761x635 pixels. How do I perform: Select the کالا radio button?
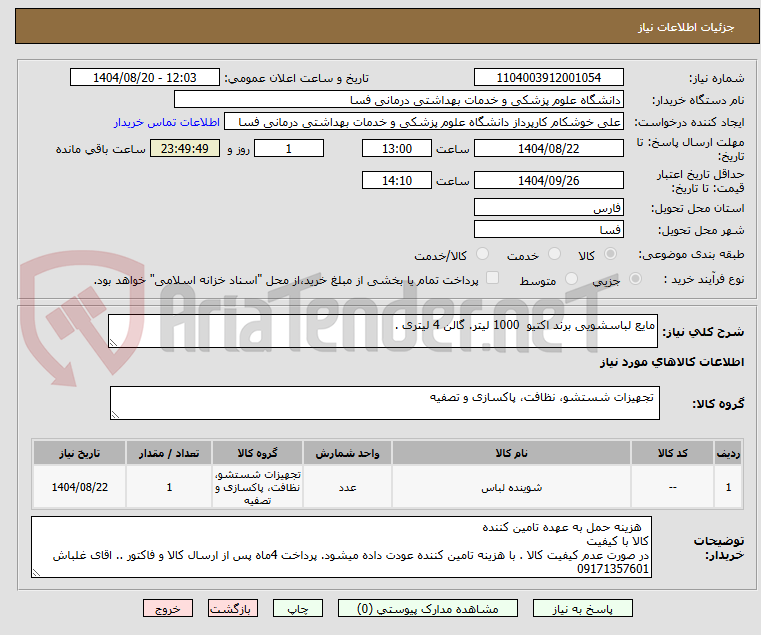coord(611,254)
